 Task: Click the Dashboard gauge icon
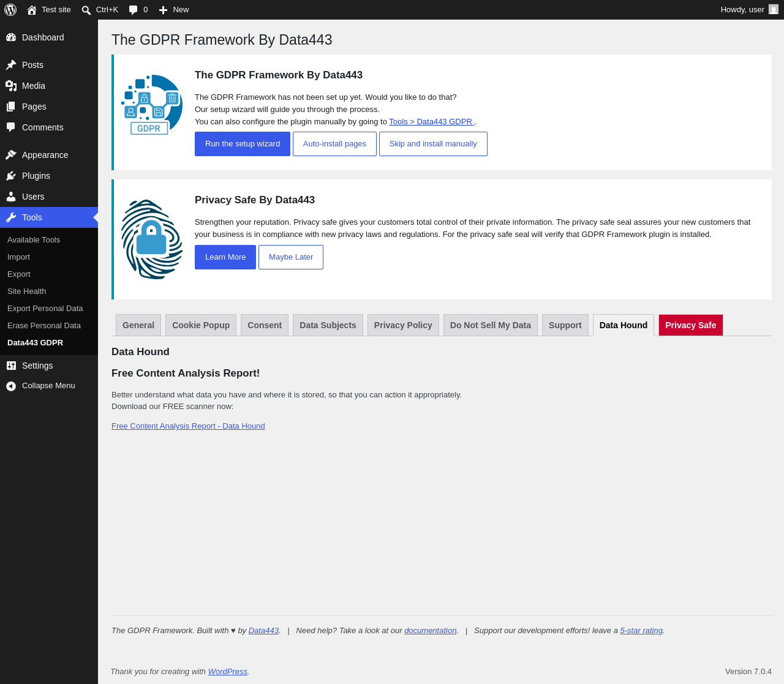click(11, 37)
